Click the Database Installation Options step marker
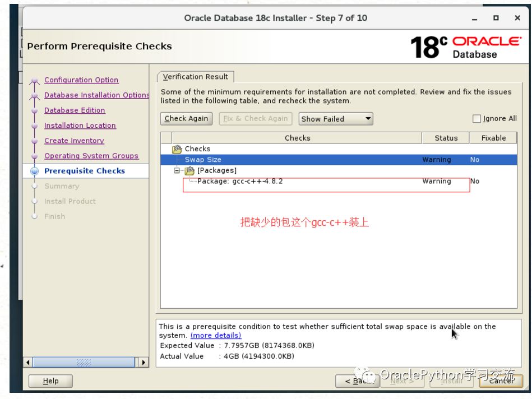 point(34,96)
